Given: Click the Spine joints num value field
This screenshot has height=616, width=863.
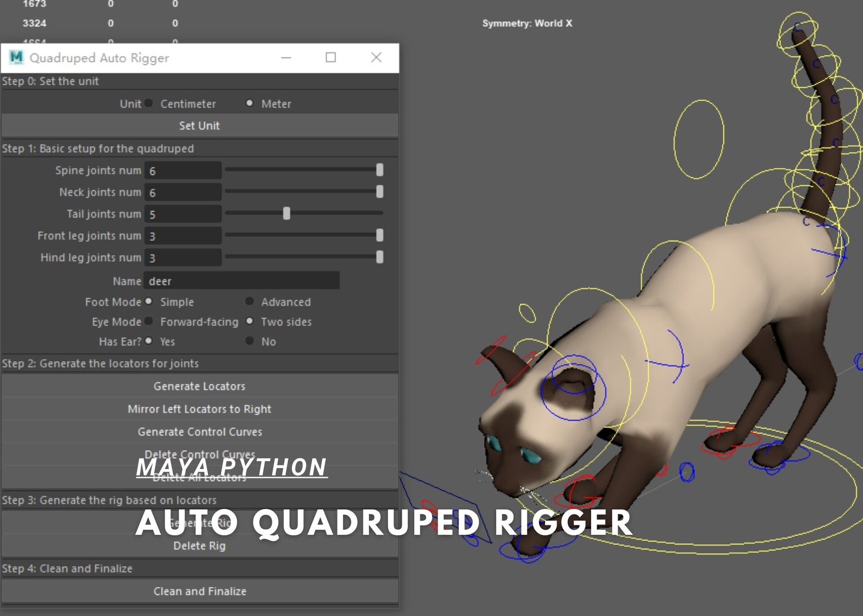Looking at the screenshot, I should [x=182, y=170].
